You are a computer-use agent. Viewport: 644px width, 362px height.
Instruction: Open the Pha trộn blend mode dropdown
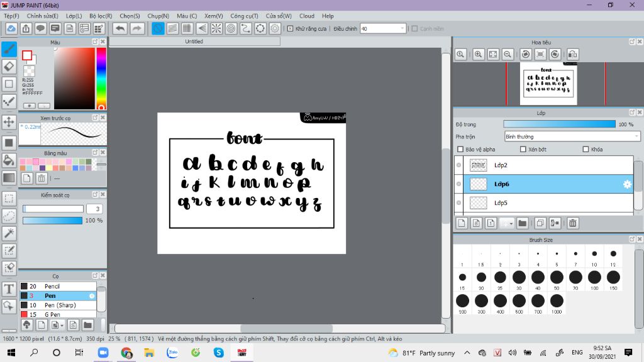coord(572,136)
